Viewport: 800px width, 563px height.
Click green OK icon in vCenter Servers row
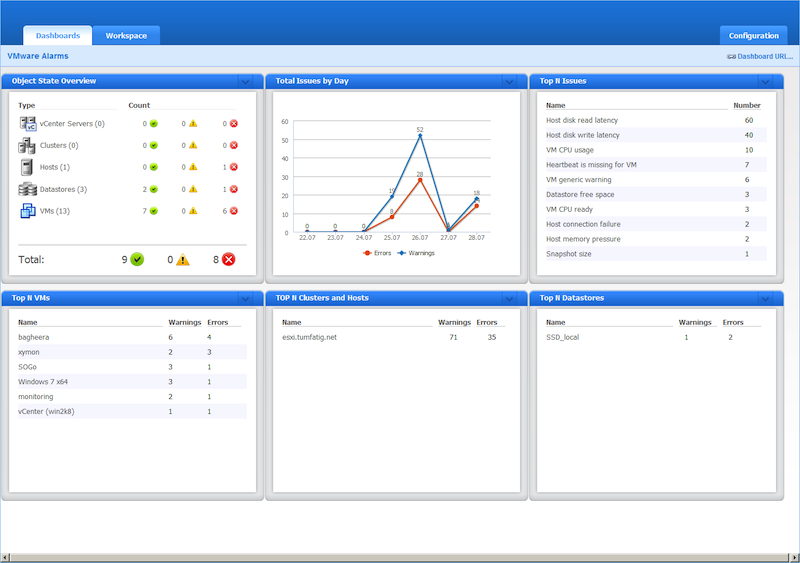click(154, 124)
